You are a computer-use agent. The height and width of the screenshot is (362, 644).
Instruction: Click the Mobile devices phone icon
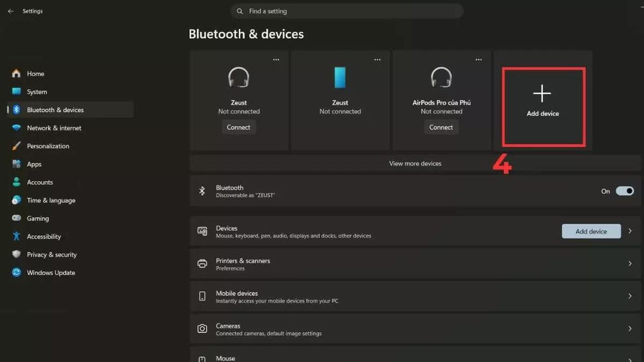(x=202, y=296)
